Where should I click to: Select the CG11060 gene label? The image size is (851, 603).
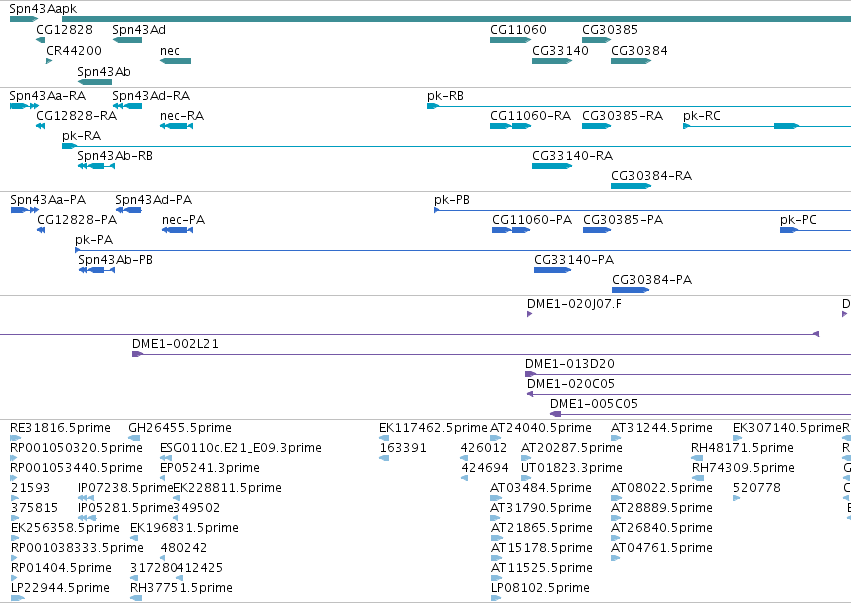coord(518,30)
